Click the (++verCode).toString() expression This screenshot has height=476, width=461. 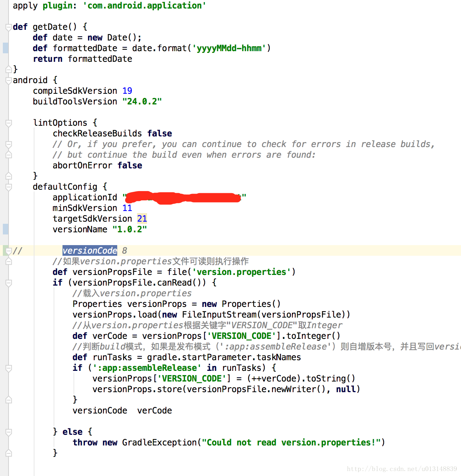(301, 379)
